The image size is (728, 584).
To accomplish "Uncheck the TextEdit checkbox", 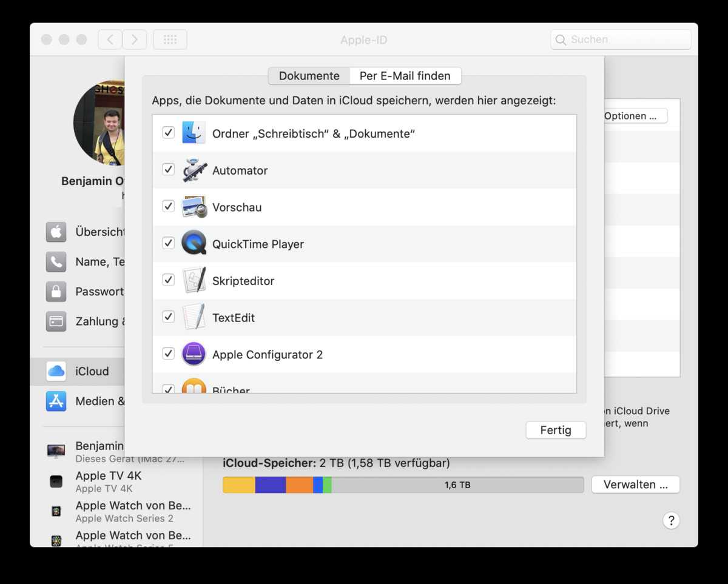I will coord(169,317).
